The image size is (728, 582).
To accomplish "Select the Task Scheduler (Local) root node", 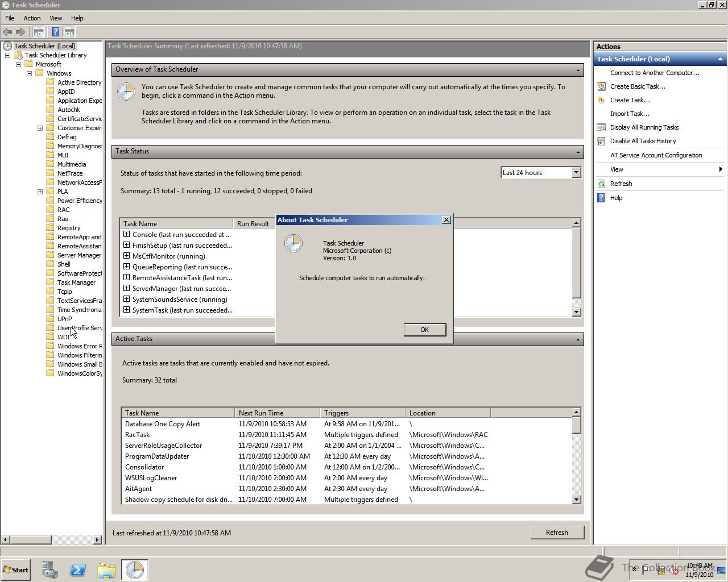I will [44, 46].
